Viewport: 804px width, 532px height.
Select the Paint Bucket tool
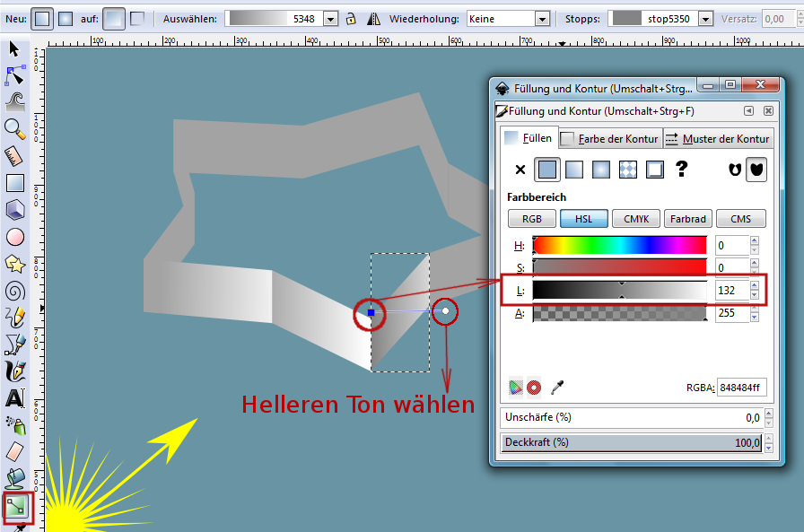[15, 479]
